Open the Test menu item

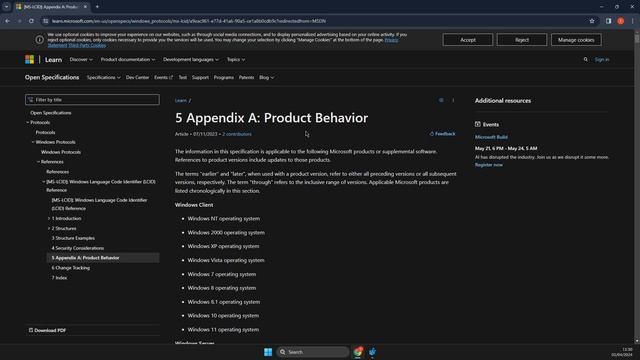182,78
